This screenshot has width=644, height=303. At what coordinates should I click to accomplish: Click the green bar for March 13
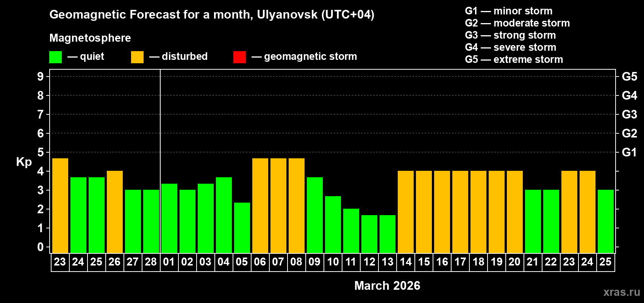388,234
